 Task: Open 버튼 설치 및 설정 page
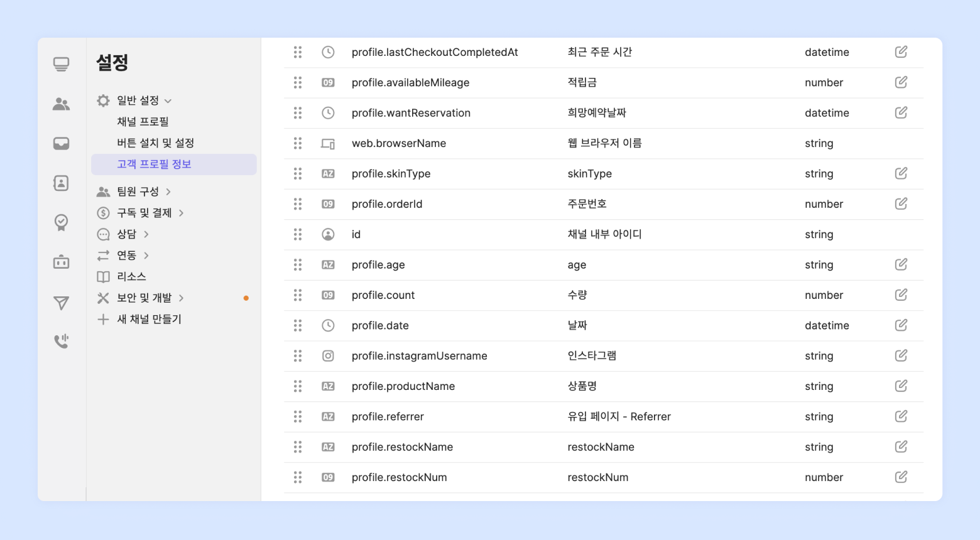(155, 143)
